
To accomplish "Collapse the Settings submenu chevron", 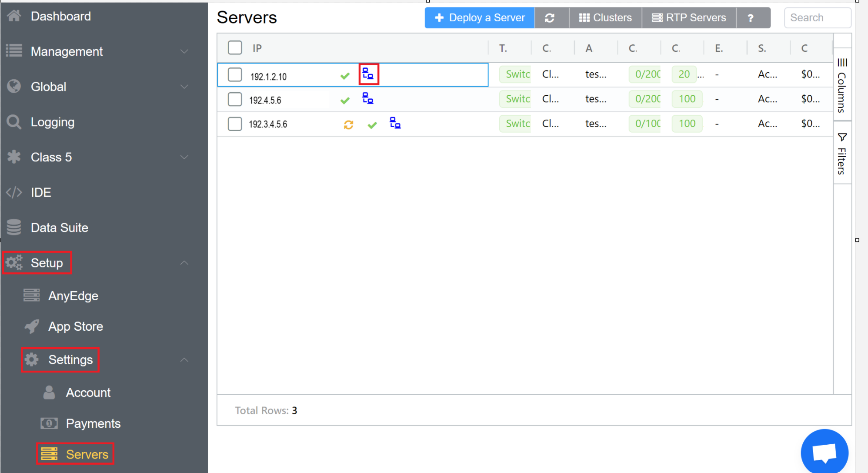I will click(184, 360).
